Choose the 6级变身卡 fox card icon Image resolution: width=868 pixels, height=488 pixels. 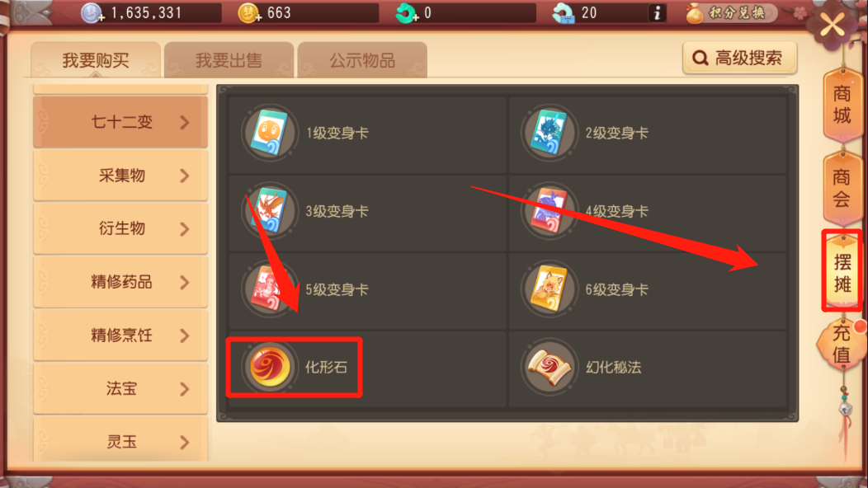click(550, 289)
